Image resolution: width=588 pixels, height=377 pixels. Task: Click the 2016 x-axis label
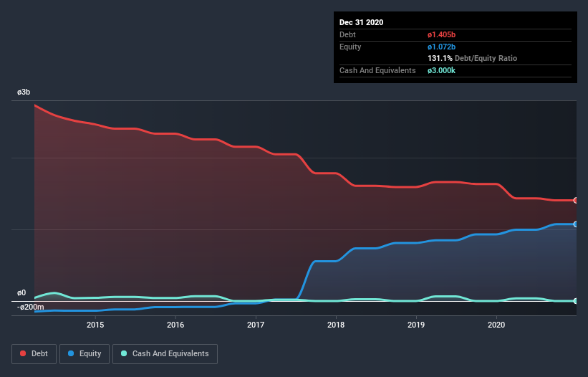point(175,325)
